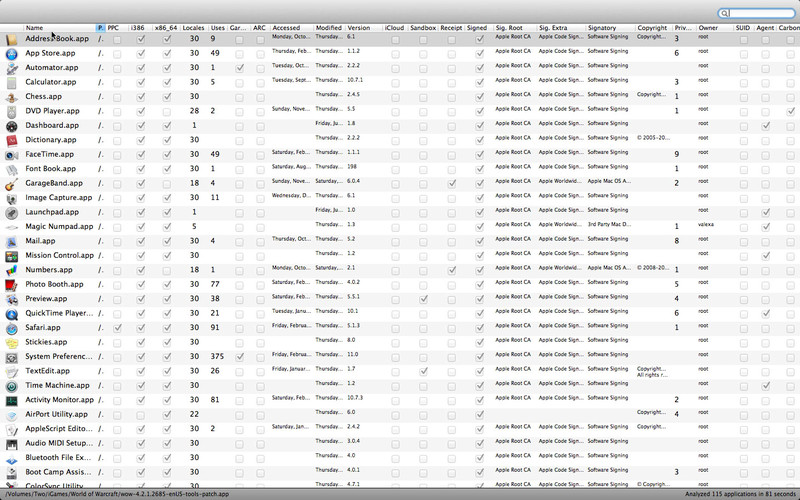The height and width of the screenshot is (500, 800).
Task: Toggle the PPC checkbox for Safari.app
Action: pyautogui.click(x=117, y=328)
